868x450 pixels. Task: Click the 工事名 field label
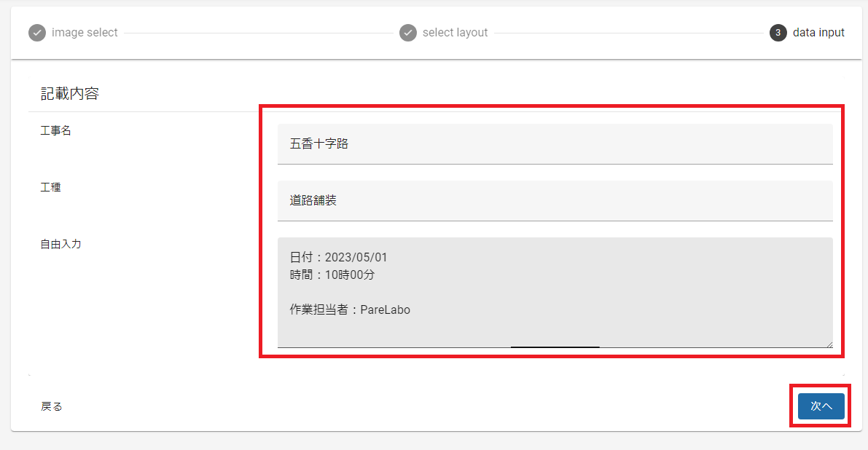pyautogui.click(x=55, y=130)
